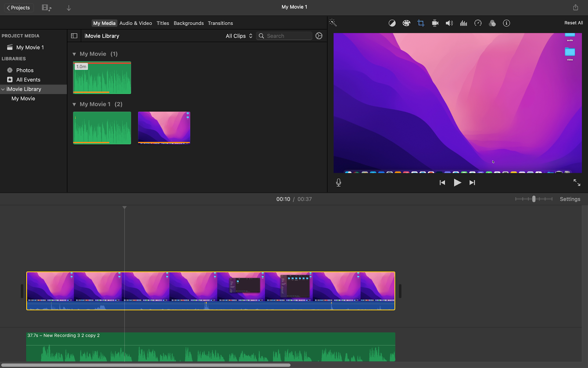Click the magic wand Enhance button
Screen dimensions: 588x368
click(333, 23)
